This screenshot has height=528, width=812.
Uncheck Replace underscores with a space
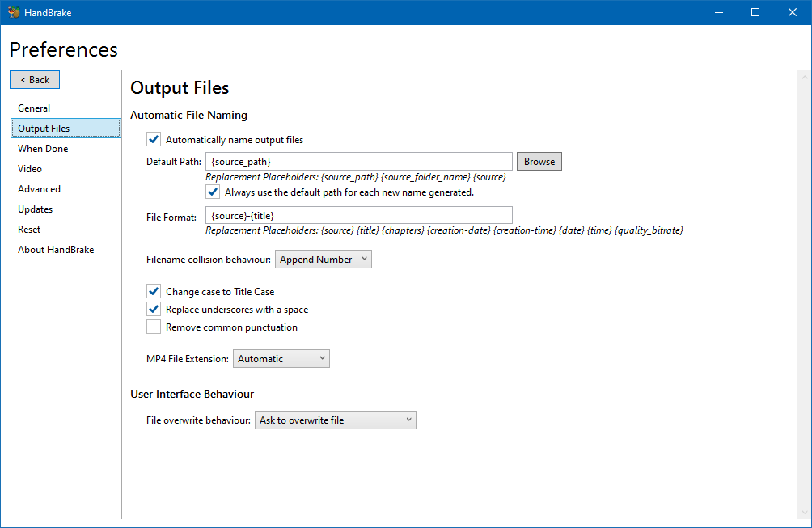click(x=154, y=310)
